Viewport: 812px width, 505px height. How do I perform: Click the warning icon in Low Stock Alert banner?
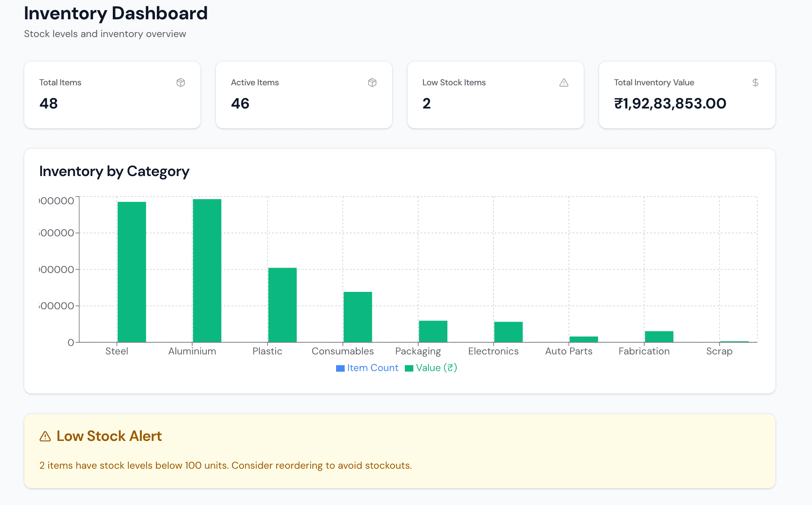point(45,436)
